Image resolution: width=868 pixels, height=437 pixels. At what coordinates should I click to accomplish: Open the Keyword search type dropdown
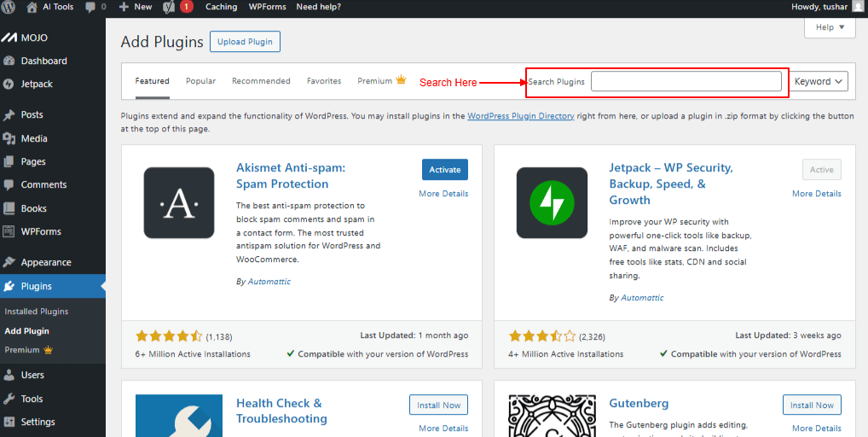coord(819,82)
